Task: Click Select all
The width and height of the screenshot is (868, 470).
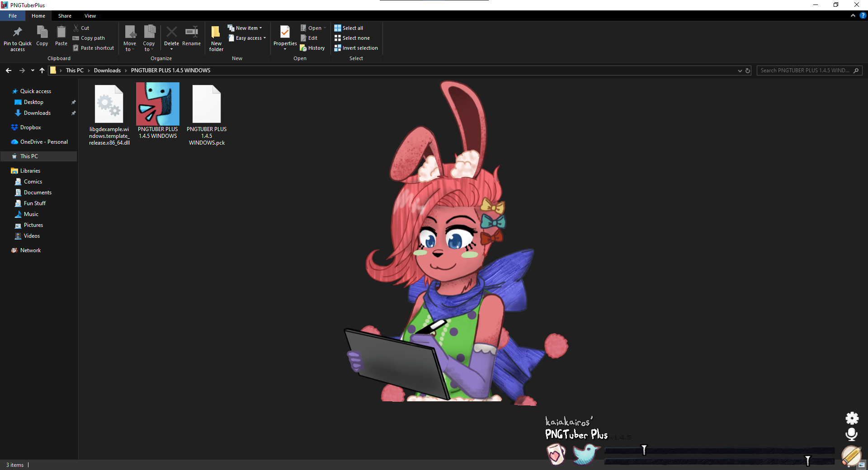Action: point(349,28)
